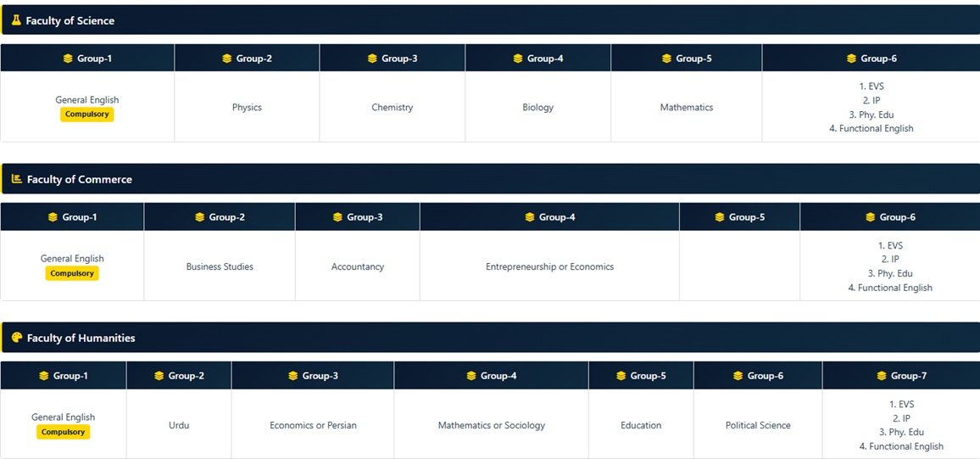Click the palette icon beside Faculty of Humanities
The width and height of the screenshot is (980, 459).
[x=17, y=338]
